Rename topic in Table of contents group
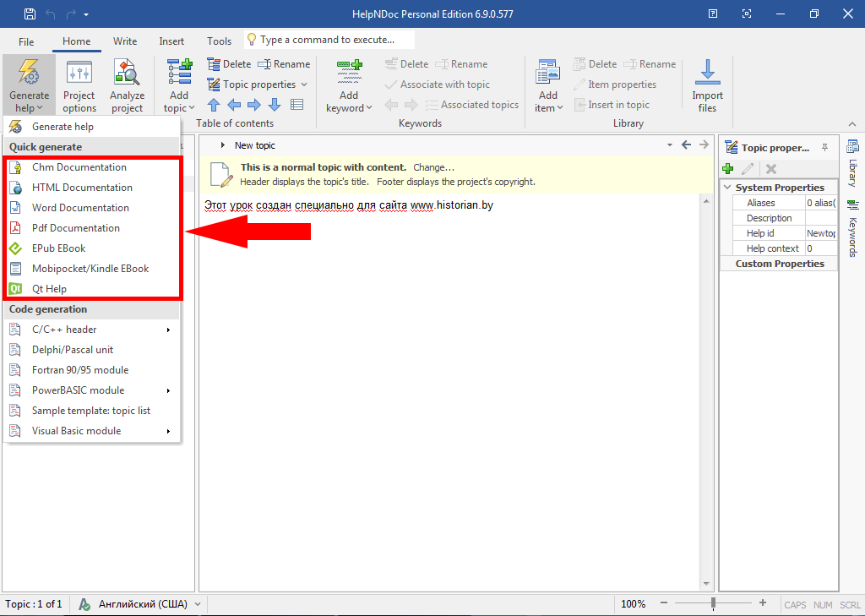 [x=284, y=64]
